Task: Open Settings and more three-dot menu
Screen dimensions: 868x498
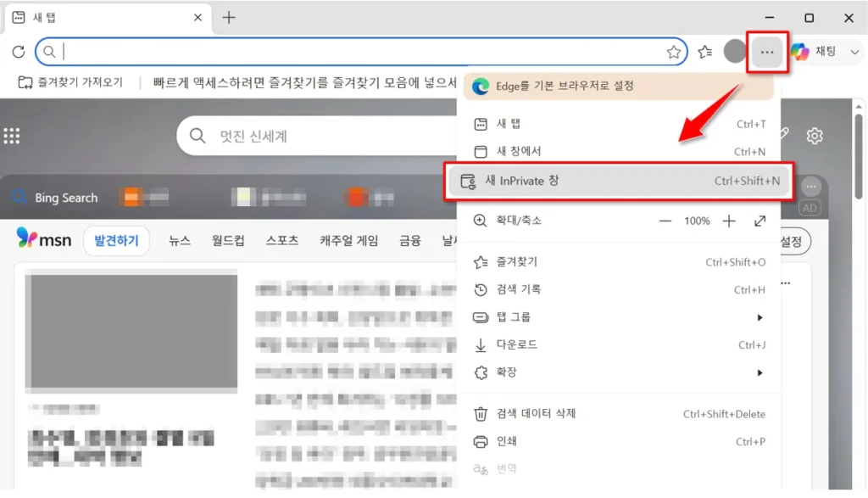Action: point(766,52)
